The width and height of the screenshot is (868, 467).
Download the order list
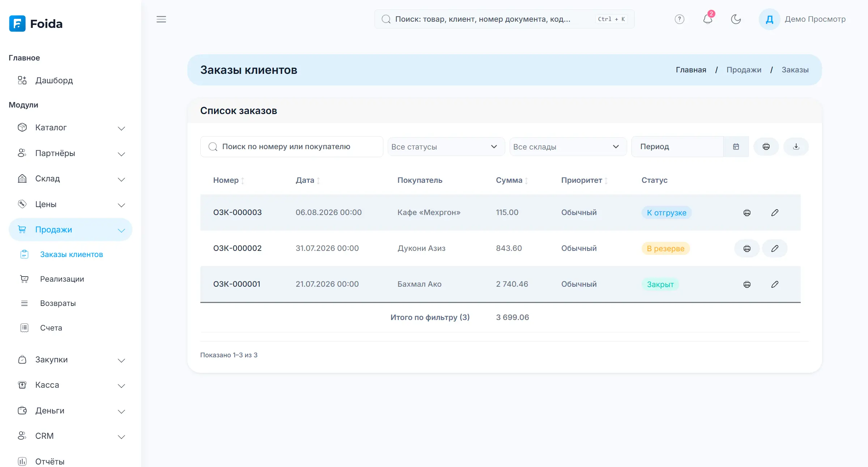[796, 147]
